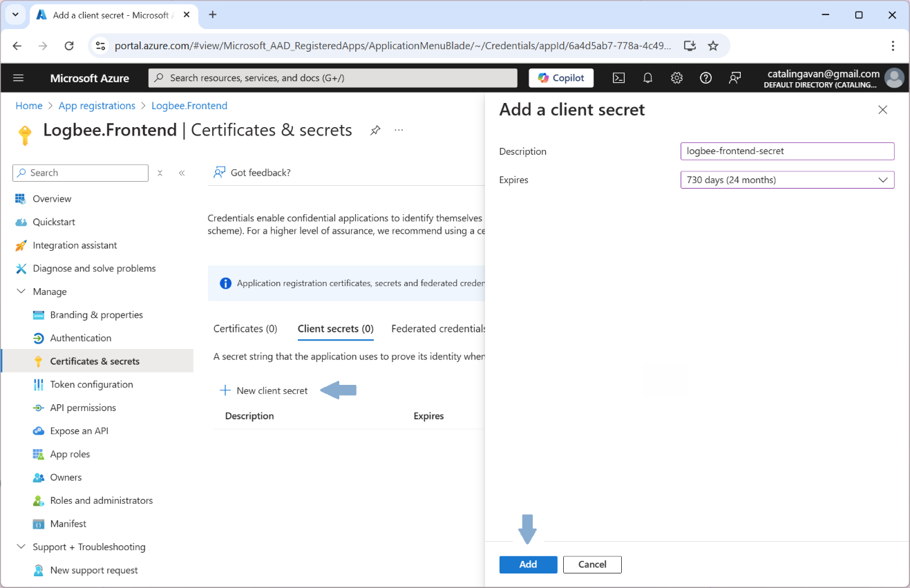This screenshot has height=588, width=910.
Task: Select the Federated credentials tab
Action: tap(437, 328)
